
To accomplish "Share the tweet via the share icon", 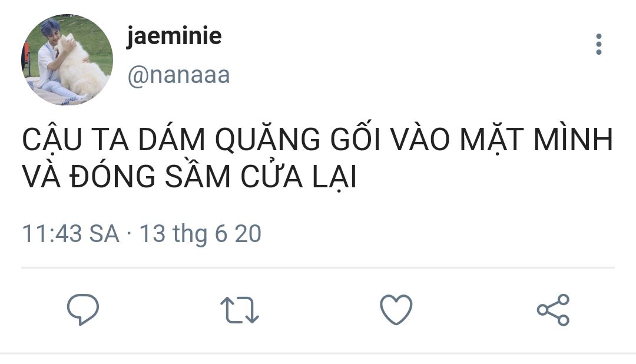I will tap(553, 310).
